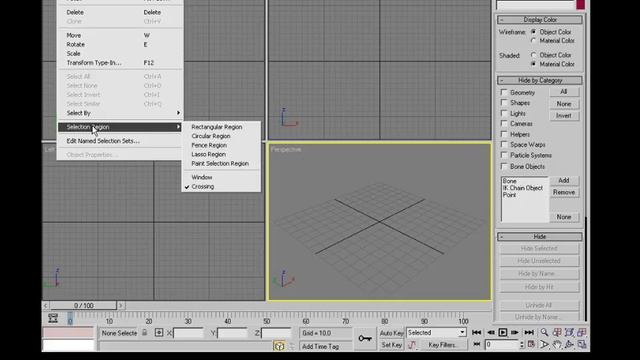Check the Bone Objects checkbox
Viewport: 640px width, 360px height.
pos(504,166)
